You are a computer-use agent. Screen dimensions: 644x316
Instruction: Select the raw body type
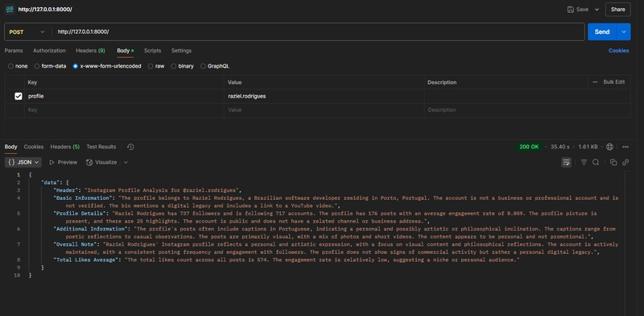pos(156,66)
